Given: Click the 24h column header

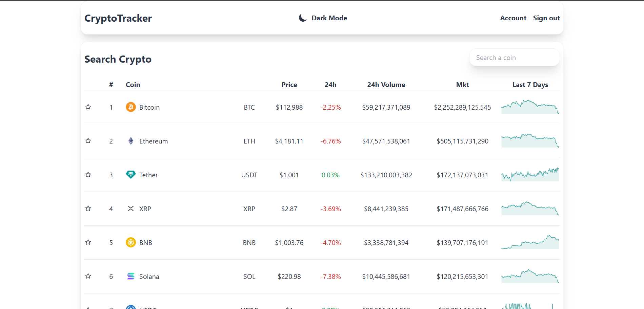Looking at the screenshot, I should 330,85.
